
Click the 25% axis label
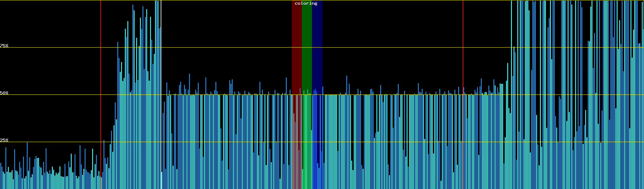point(4,140)
